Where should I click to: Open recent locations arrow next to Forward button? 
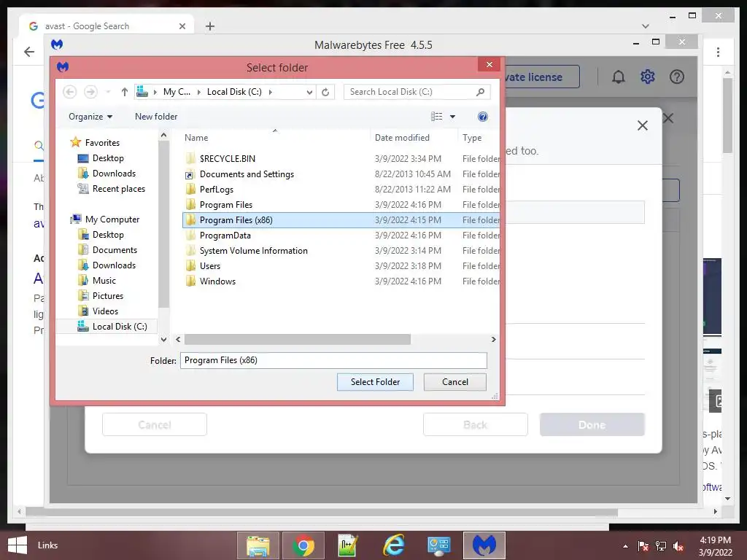click(x=108, y=92)
